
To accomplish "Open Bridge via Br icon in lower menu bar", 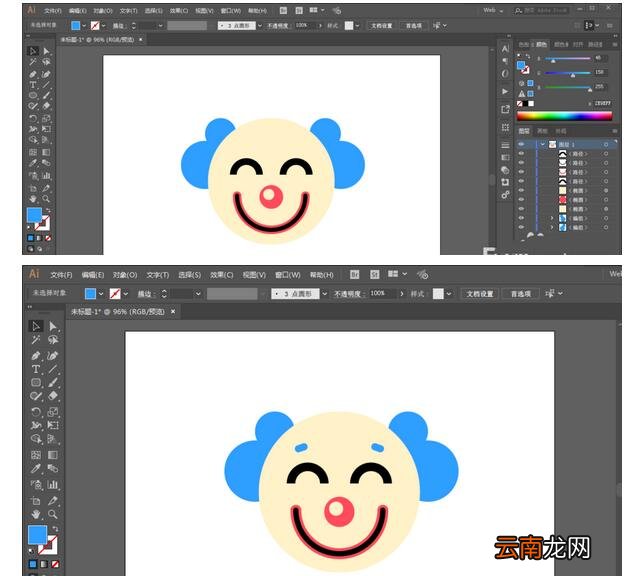I will pos(354,275).
